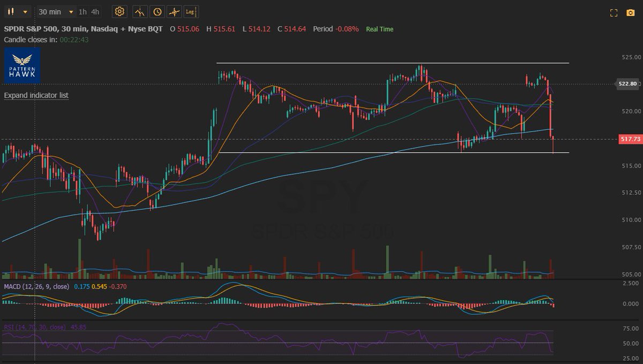
Task: Click the candle close countdown 00:22:43
Action: pyautogui.click(x=74, y=40)
